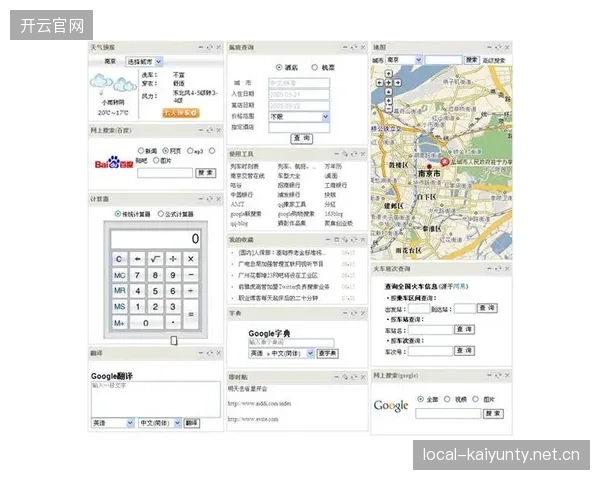This screenshot has height=480, width=600.
Task: Edit the 即时贴 note with the pencil icon
Action: point(345,377)
